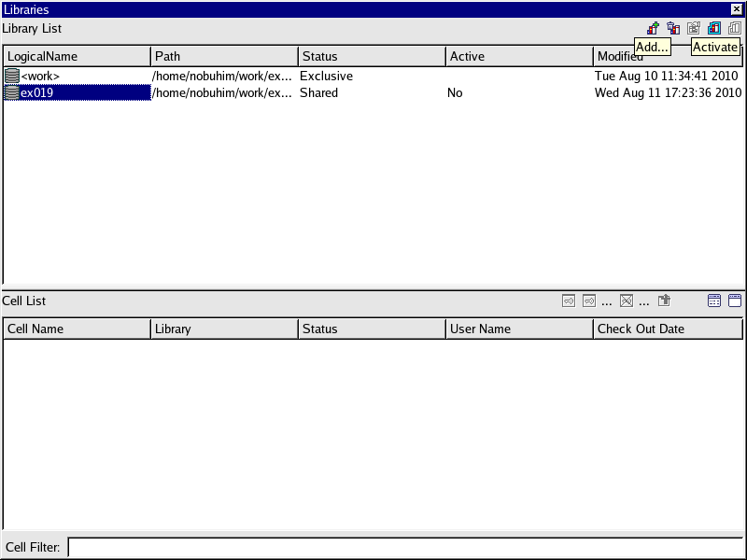Click the remove library icon with trash can
747x560 pixels.
click(673, 29)
